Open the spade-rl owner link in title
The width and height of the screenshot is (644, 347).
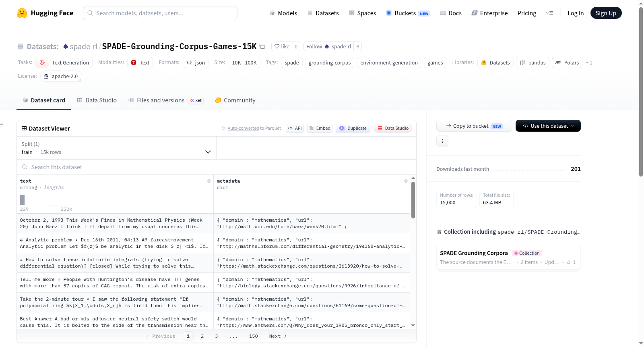pyautogui.click(x=84, y=46)
